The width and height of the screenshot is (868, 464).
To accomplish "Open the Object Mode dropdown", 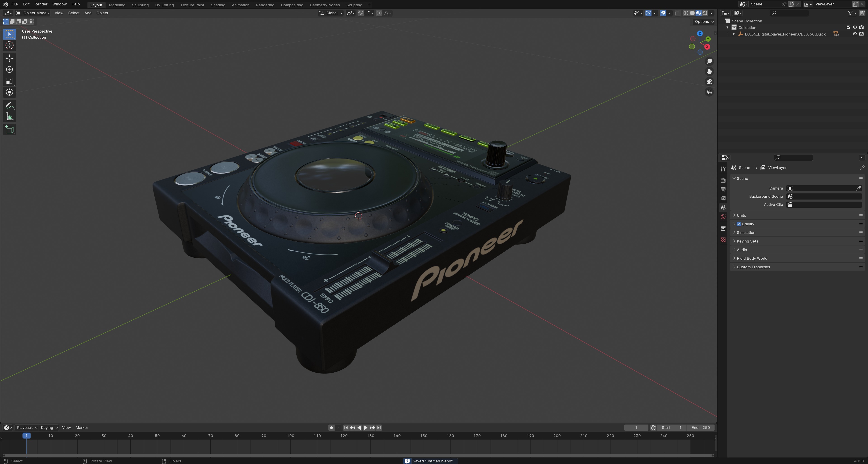I will [33, 13].
